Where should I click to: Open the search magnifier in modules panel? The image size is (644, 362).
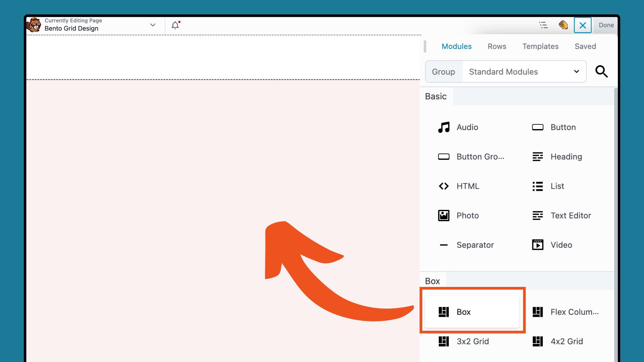(x=601, y=71)
